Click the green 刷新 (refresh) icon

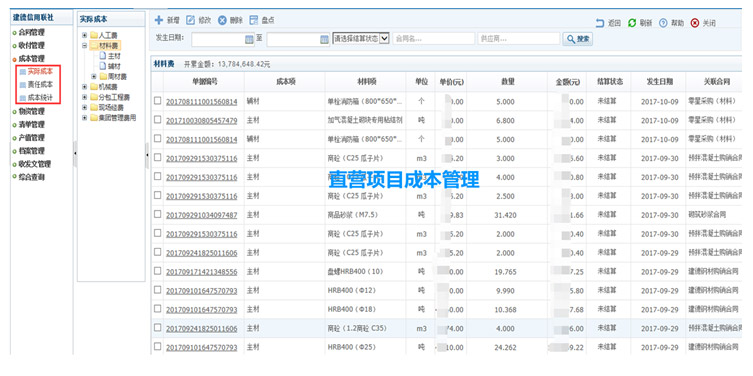(632, 23)
